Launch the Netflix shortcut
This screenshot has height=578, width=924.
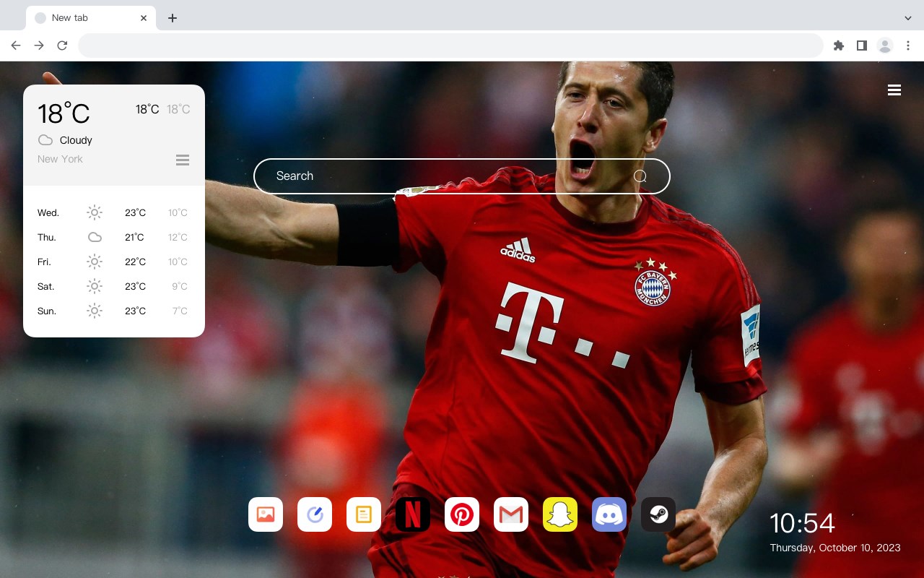point(413,514)
